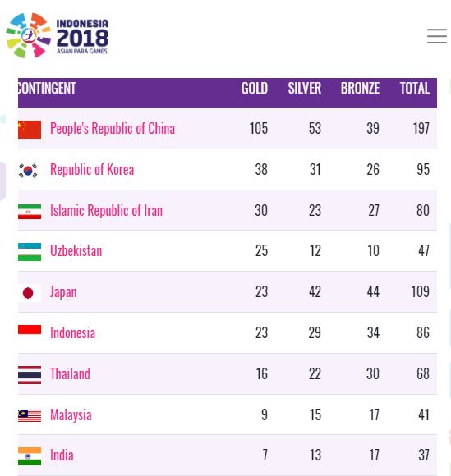Click the Indonesia flag icon
The height and width of the screenshot is (476, 451).
pos(30,330)
